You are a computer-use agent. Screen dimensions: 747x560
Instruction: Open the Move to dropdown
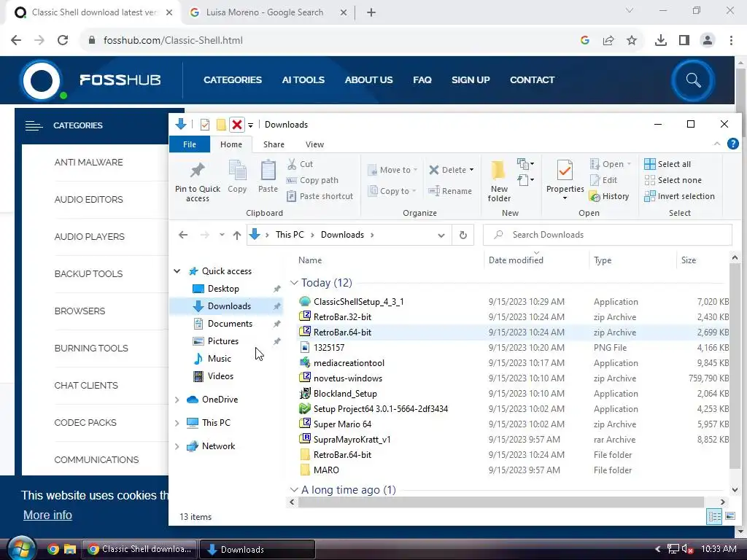click(x=392, y=170)
